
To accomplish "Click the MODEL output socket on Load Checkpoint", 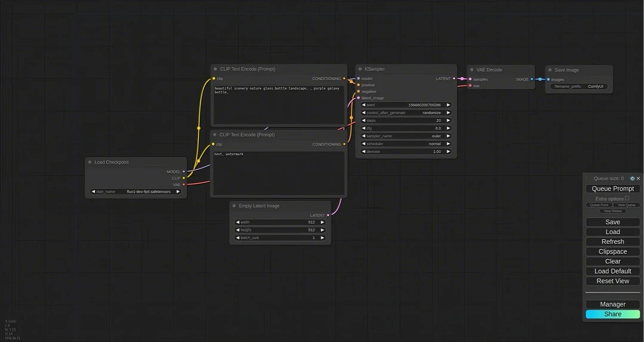I will coord(184,172).
